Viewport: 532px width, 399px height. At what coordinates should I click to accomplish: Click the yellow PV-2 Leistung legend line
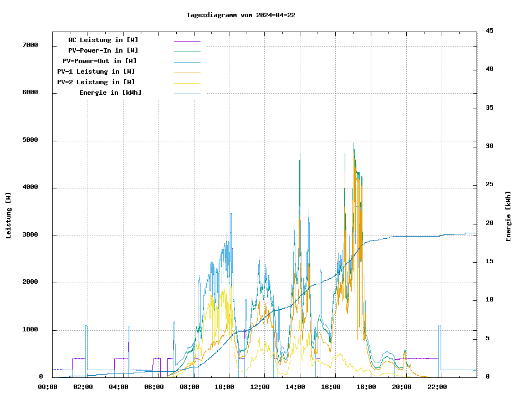pyautogui.click(x=187, y=83)
